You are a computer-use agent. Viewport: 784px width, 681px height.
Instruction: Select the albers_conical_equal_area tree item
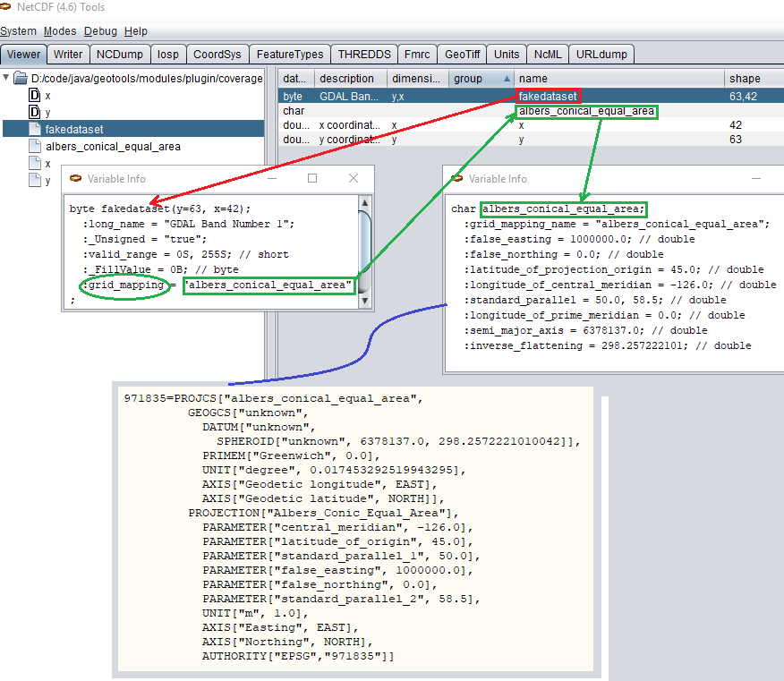point(113,146)
